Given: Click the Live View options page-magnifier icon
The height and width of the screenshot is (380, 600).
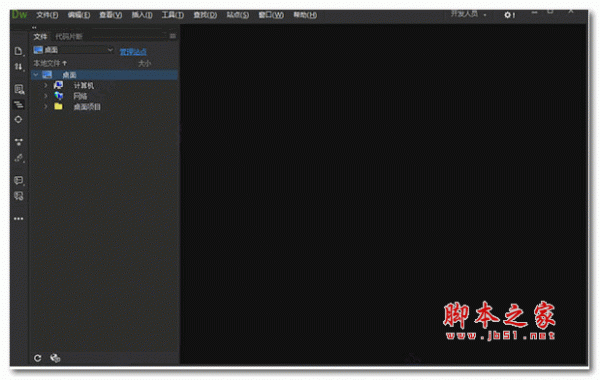Looking at the screenshot, I should (19, 89).
